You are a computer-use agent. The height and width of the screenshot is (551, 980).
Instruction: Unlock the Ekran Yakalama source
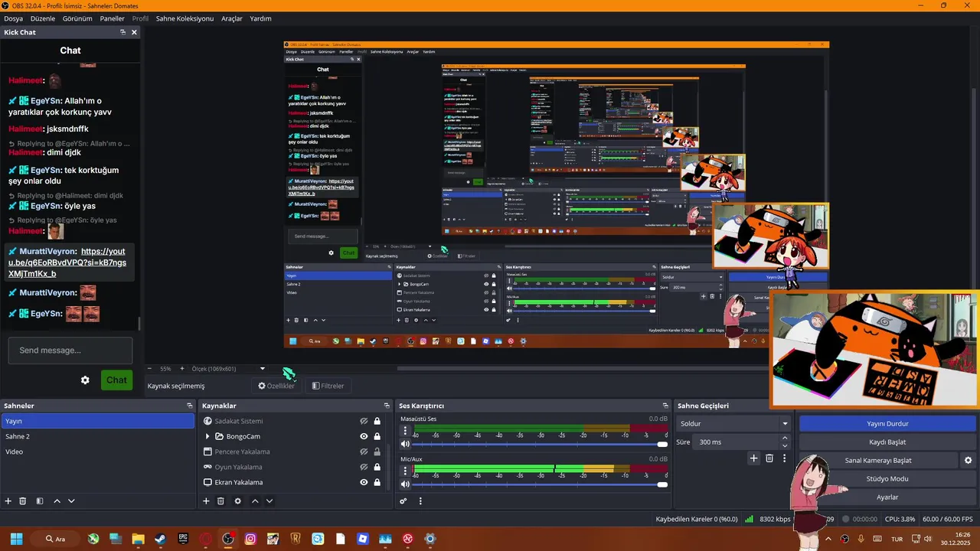pyautogui.click(x=377, y=482)
